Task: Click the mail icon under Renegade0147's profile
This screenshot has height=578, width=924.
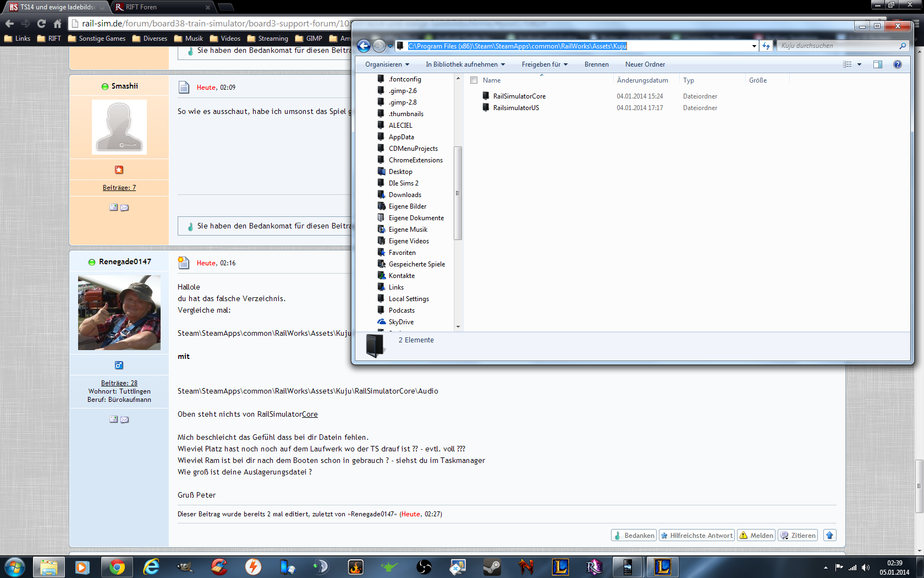Action: pos(125,419)
